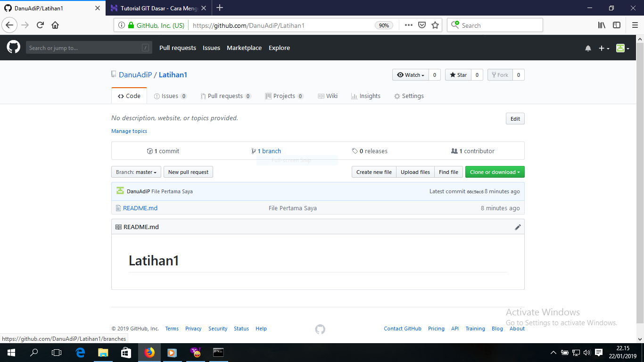Screen dimensions: 644x362
Task: Open commit hash 66c5ec6 link
Action: [x=475, y=192]
